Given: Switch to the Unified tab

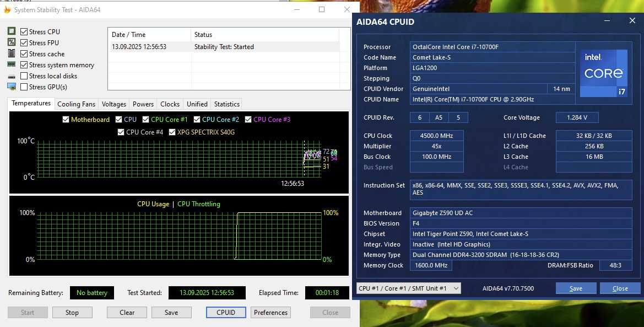Looking at the screenshot, I should 197,104.
